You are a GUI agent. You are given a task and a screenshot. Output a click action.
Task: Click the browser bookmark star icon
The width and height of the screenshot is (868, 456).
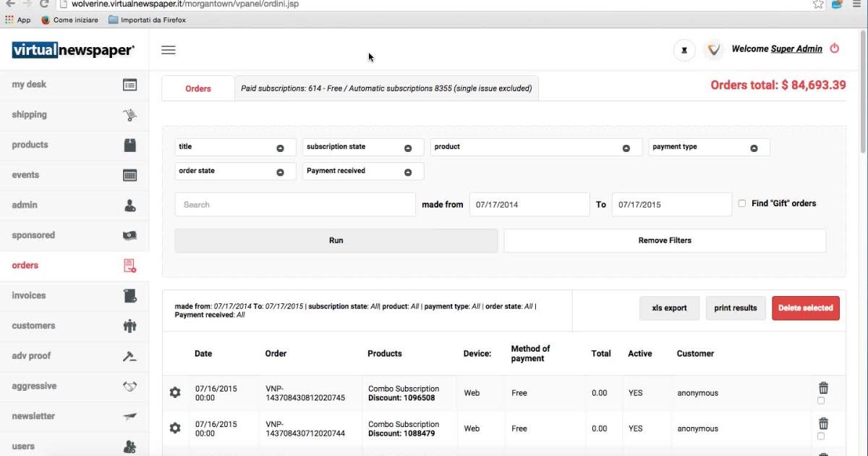(x=818, y=4)
